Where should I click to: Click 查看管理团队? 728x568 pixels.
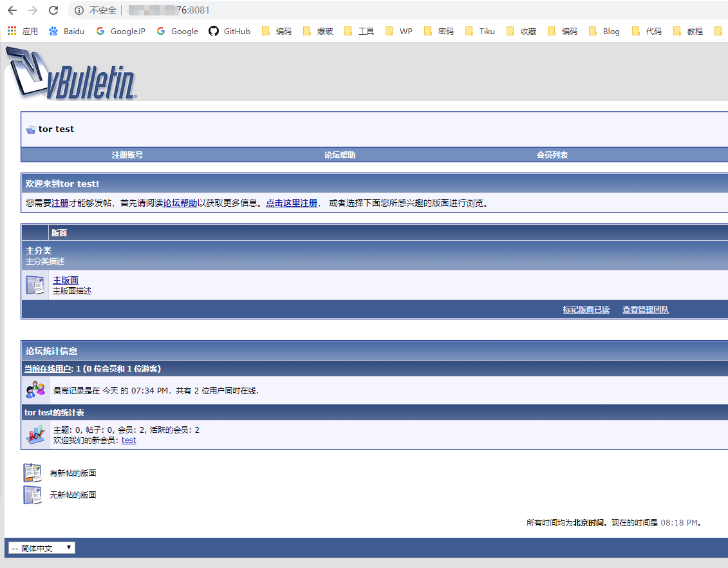point(645,309)
